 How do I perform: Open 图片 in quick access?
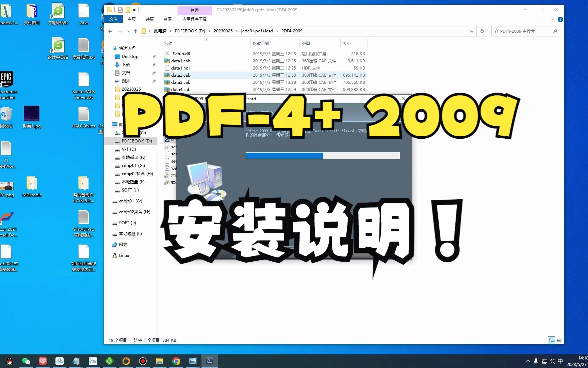point(126,81)
